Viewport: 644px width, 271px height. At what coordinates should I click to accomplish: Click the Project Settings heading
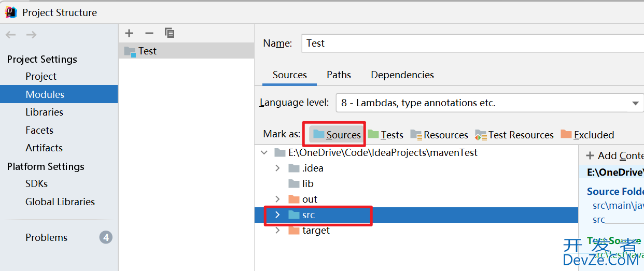coord(42,59)
